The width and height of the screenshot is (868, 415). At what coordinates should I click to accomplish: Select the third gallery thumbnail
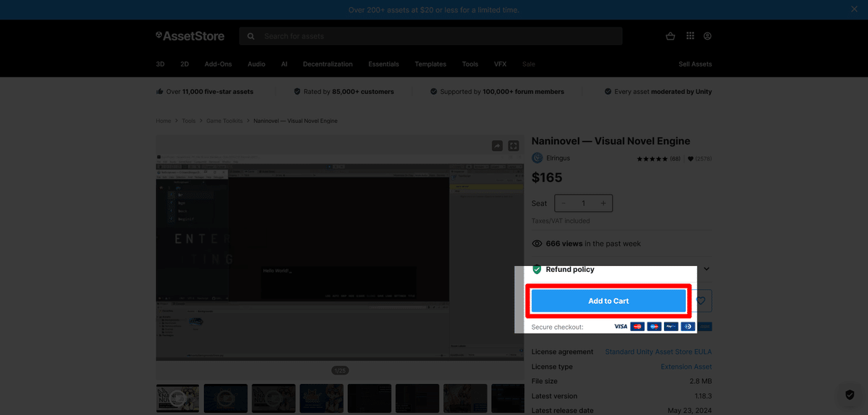point(273,398)
